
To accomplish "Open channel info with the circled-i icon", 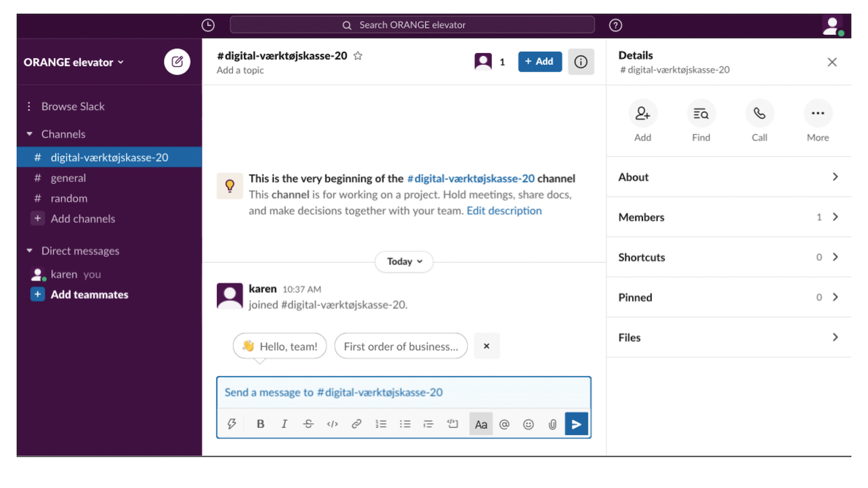I will tap(580, 61).
